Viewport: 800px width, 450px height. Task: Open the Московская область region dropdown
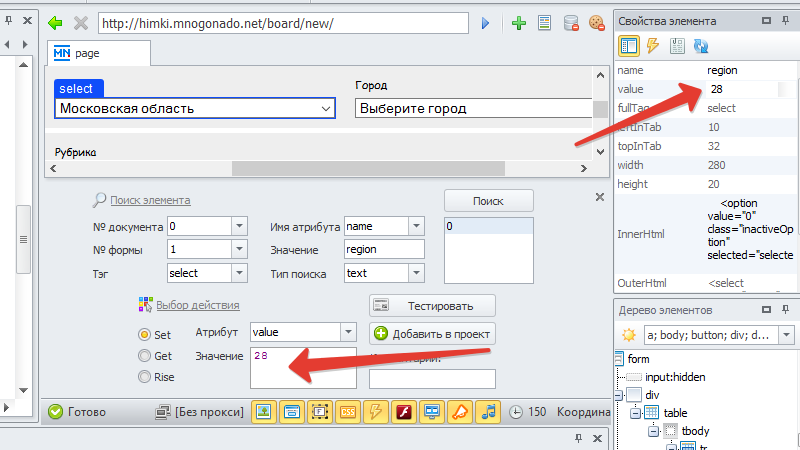(195, 108)
